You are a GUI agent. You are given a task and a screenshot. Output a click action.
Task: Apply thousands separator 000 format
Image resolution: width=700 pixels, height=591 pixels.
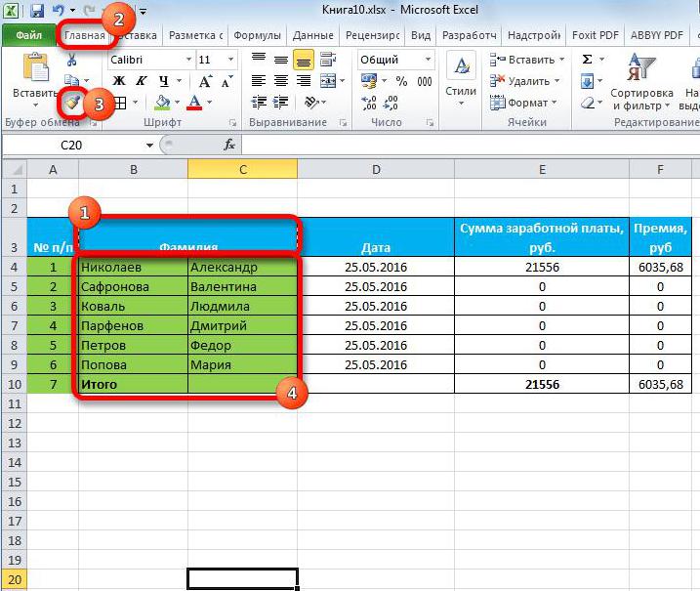click(425, 81)
